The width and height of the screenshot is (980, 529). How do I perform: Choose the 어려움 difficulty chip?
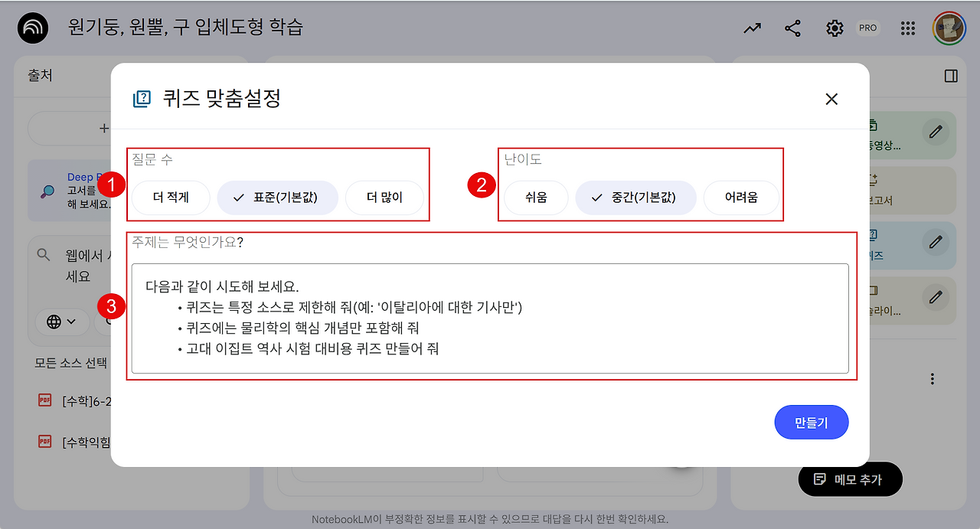741,198
